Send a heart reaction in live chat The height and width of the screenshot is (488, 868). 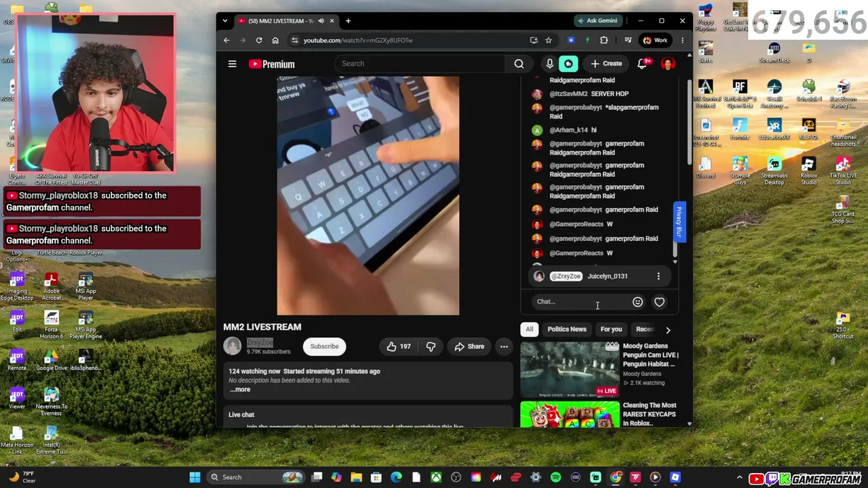tap(659, 302)
